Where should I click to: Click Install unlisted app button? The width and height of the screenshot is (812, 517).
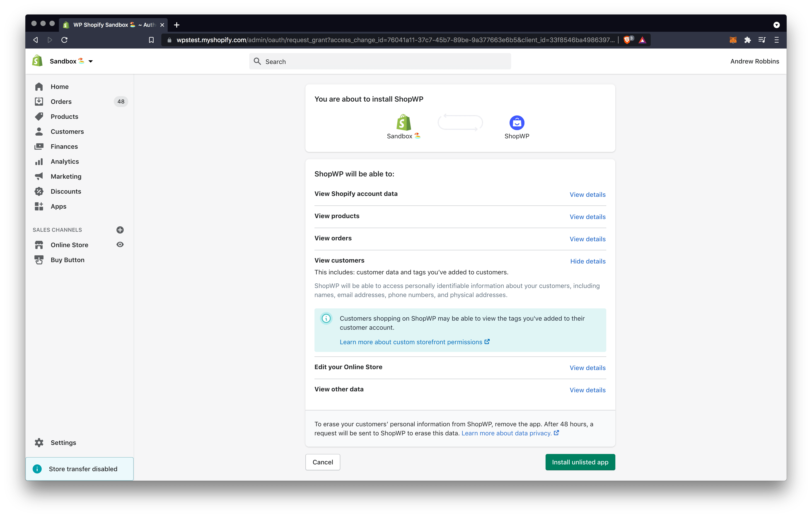pos(580,462)
